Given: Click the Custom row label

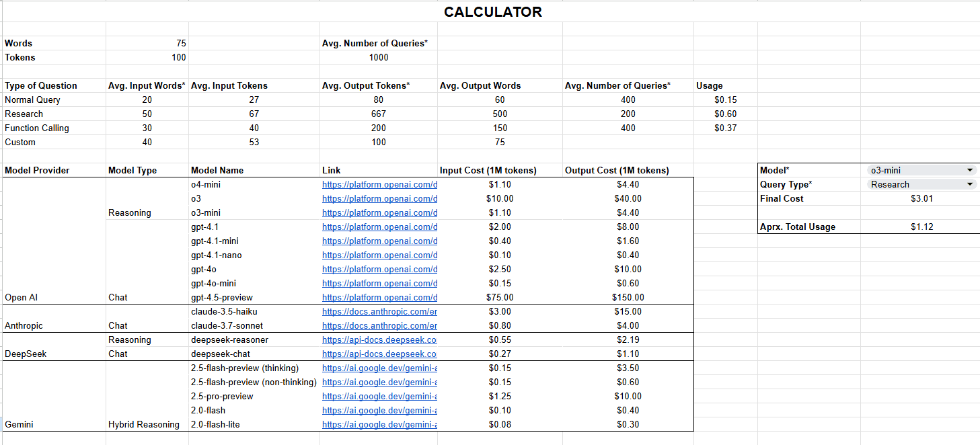Looking at the screenshot, I should point(20,142).
